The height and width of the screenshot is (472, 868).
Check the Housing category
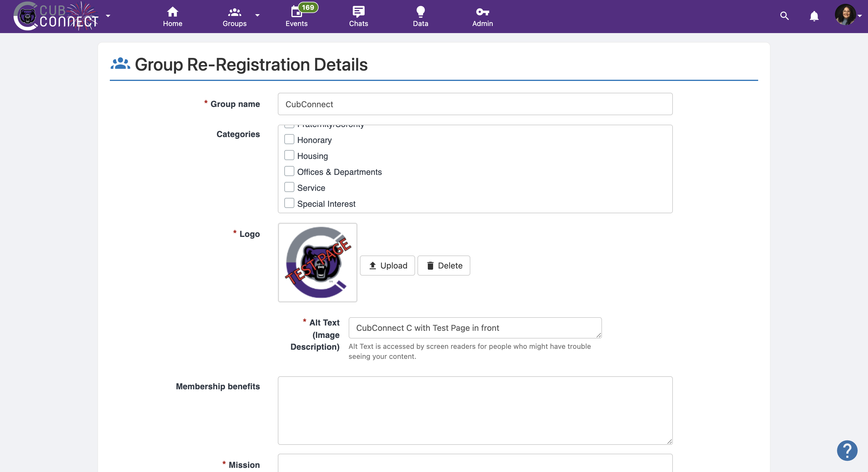click(x=289, y=155)
